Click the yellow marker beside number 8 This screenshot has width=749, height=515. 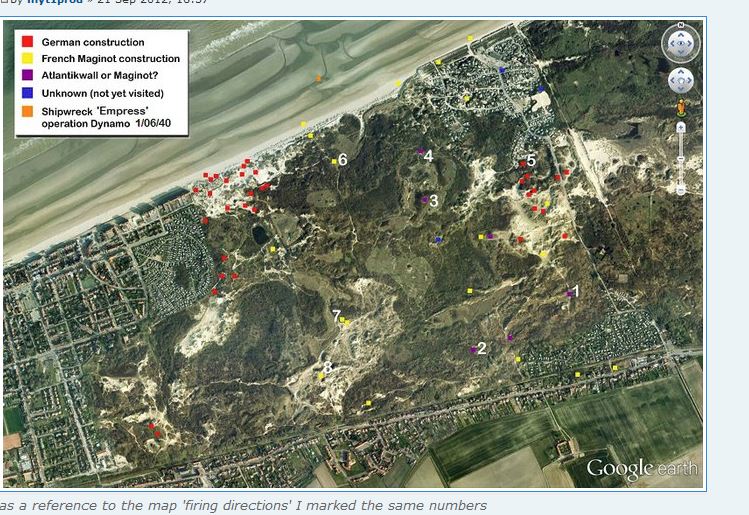(321, 376)
